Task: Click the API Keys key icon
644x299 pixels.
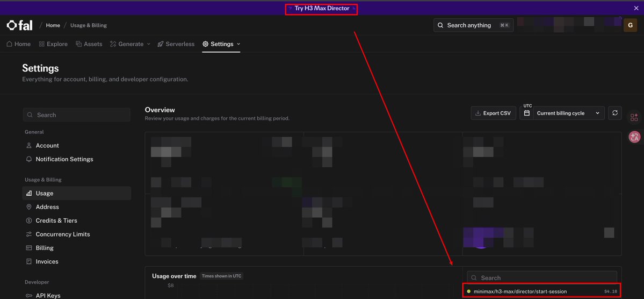Action: click(x=29, y=295)
